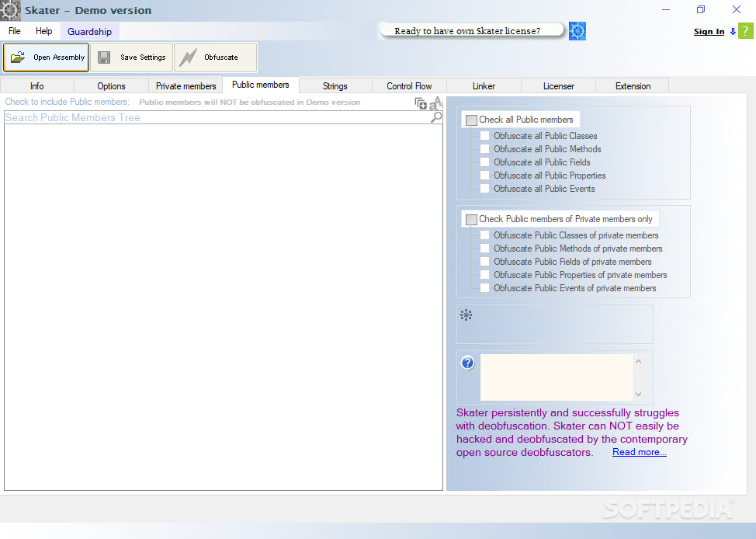The width and height of the screenshot is (756, 539).
Task: Enable Obfuscate Public Methods of private members
Action: click(484, 248)
